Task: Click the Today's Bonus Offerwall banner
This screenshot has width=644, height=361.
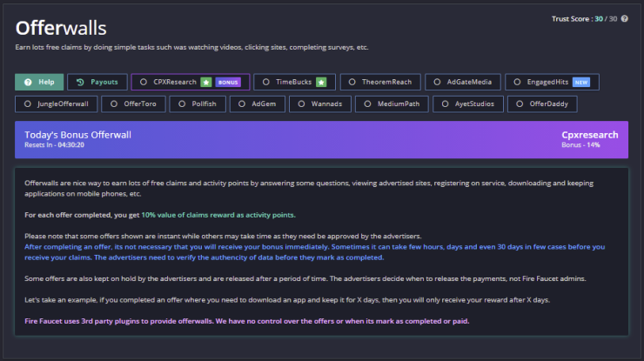Action: point(322,140)
